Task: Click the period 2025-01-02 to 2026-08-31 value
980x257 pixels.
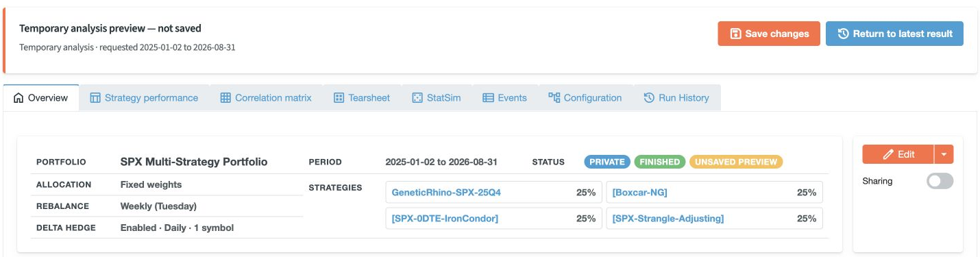Action: [441, 162]
